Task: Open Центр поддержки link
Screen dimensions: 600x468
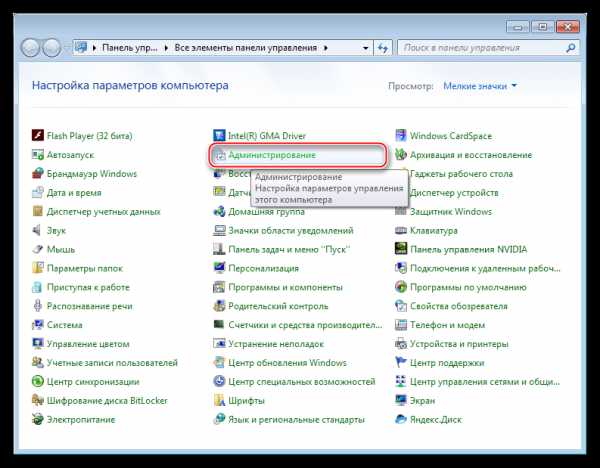Action: pyautogui.click(x=447, y=363)
